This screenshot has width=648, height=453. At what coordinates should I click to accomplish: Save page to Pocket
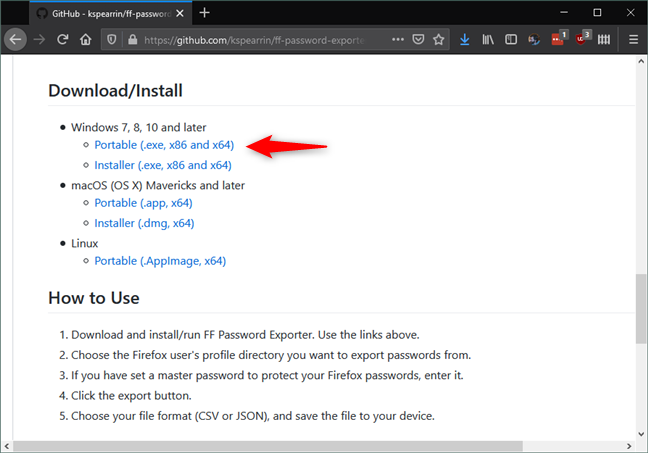click(x=418, y=39)
